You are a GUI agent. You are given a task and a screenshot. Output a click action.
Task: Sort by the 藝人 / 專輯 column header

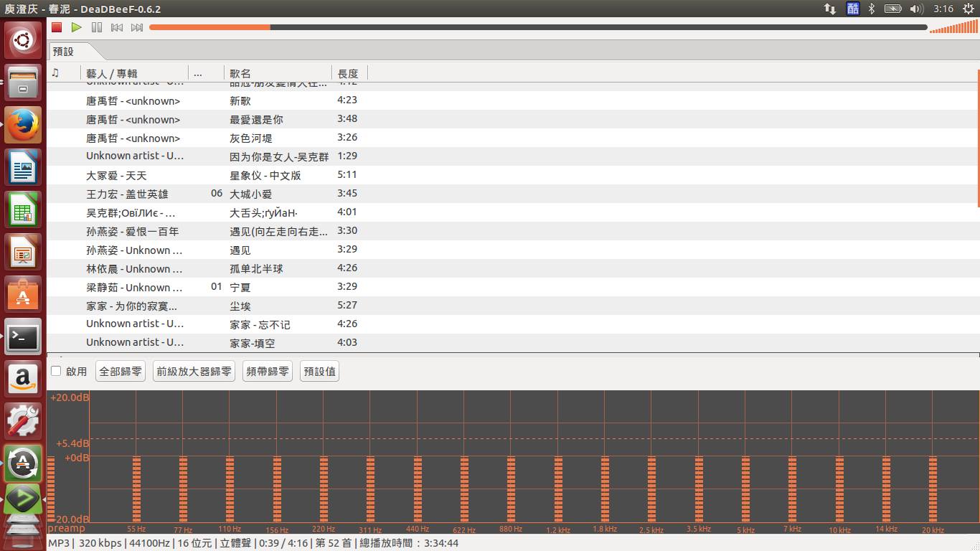point(135,72)
